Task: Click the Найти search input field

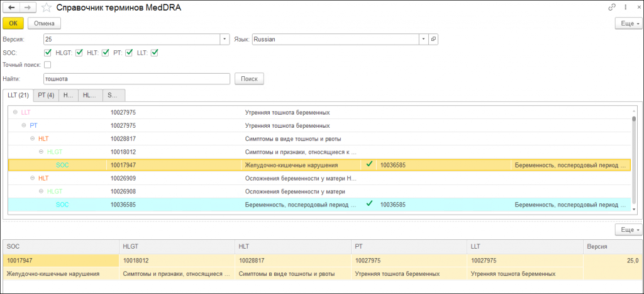Action: pos(136,79)
